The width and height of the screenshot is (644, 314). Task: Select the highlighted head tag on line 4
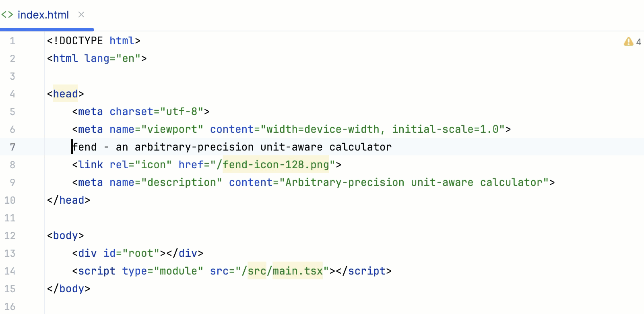(x=65, y=94)
